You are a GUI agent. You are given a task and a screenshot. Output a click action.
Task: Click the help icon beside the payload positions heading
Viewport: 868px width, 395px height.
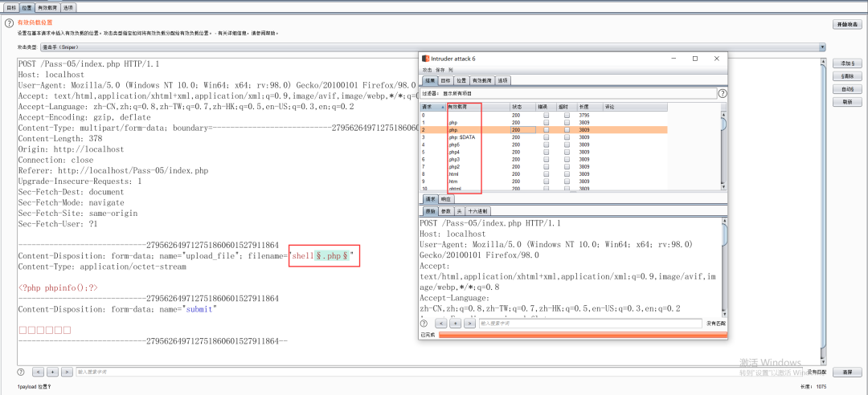pyautogui.click(x=10, y=23)
